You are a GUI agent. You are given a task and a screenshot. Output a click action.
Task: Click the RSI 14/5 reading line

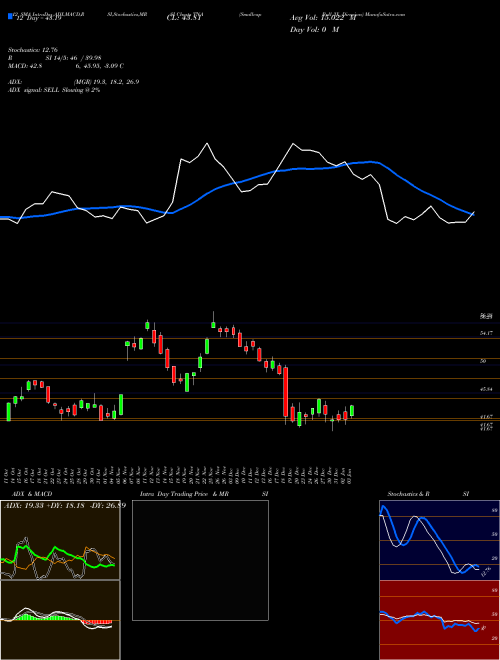click(54, 58)
